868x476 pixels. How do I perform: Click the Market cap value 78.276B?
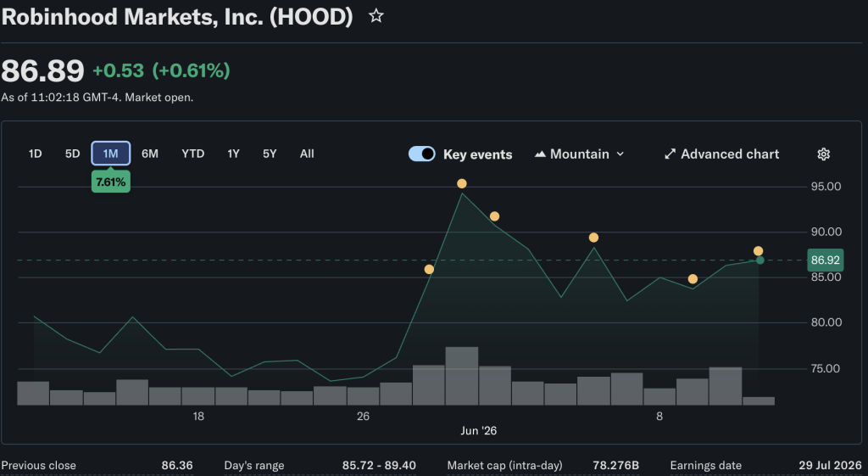615,466
